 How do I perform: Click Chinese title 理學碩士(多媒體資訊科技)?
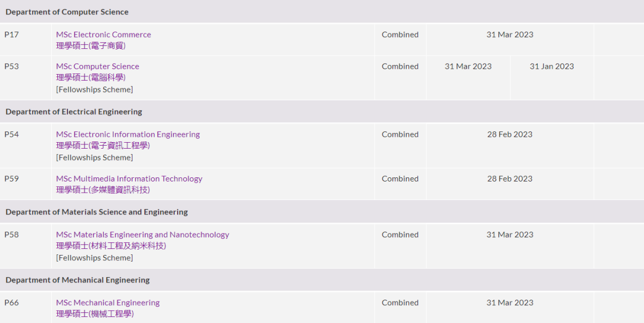click(x=103, y=189)
